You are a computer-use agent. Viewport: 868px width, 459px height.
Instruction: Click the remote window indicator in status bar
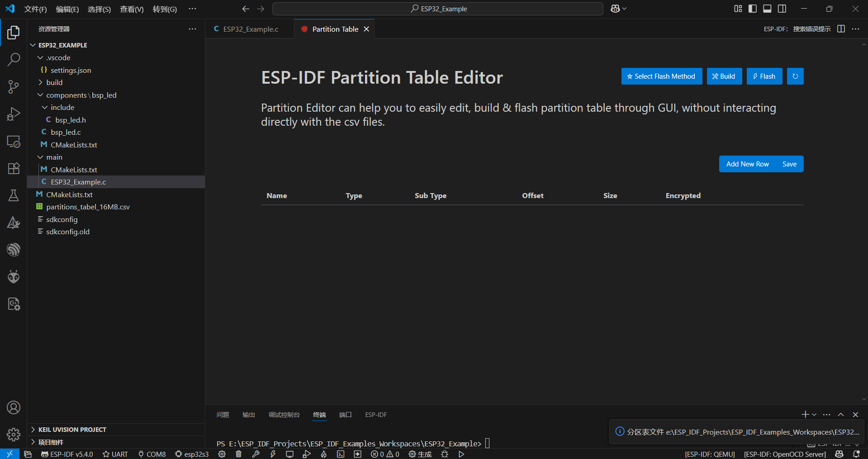pos(9,454)
